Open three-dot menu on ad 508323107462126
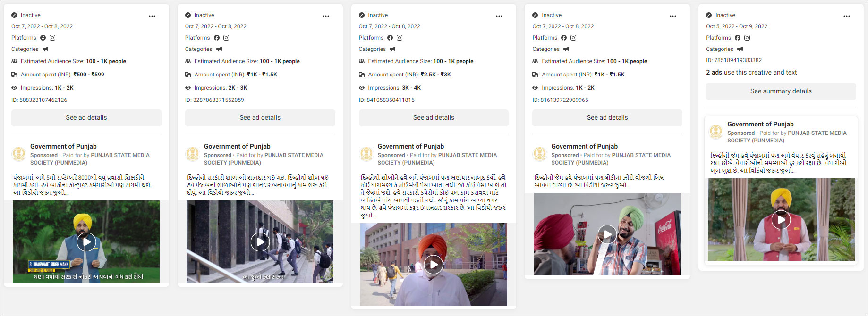The height and width of the screenshot is (316, 868). [x=152, y=16]
